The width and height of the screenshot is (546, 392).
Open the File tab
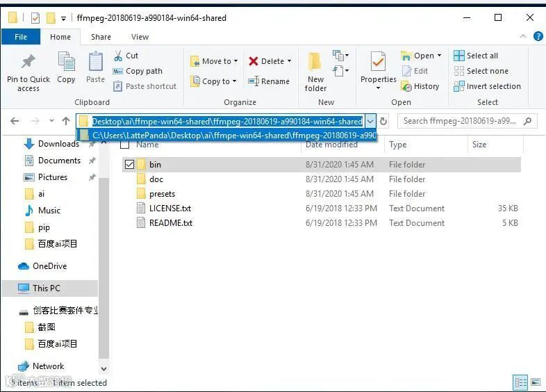point(21,37)
